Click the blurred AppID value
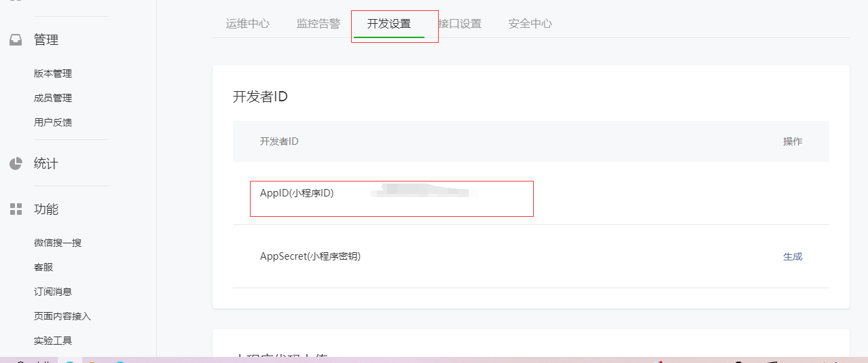 (424, 190)
